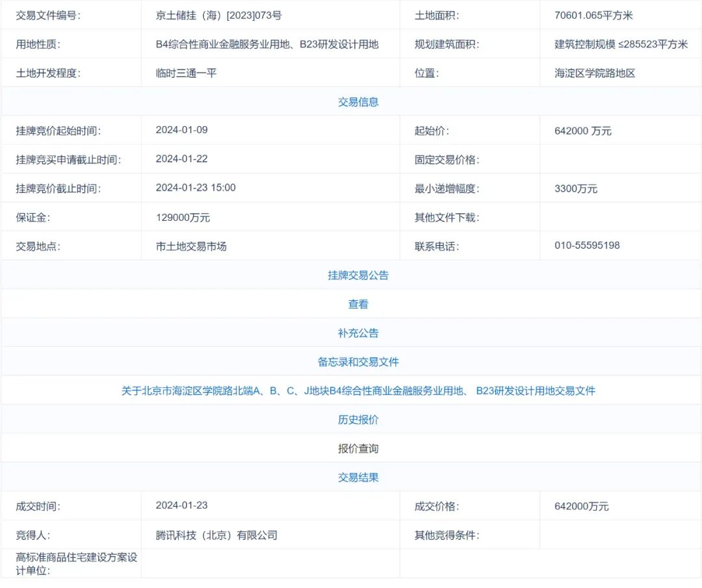This screenshot has width=702, height=588.
Task: Click the 交易信息 section header
Action: pyautogui.click(x=358, y=102)
